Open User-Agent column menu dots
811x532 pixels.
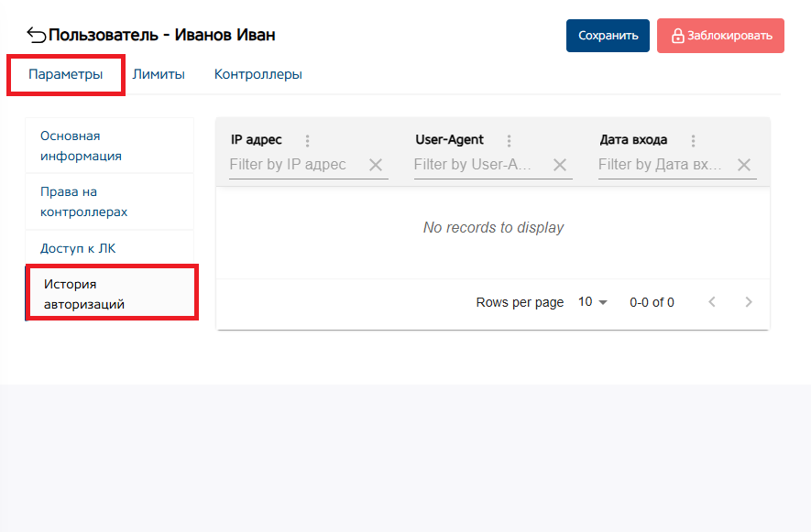pyautogui.click(x=509, y=141)
